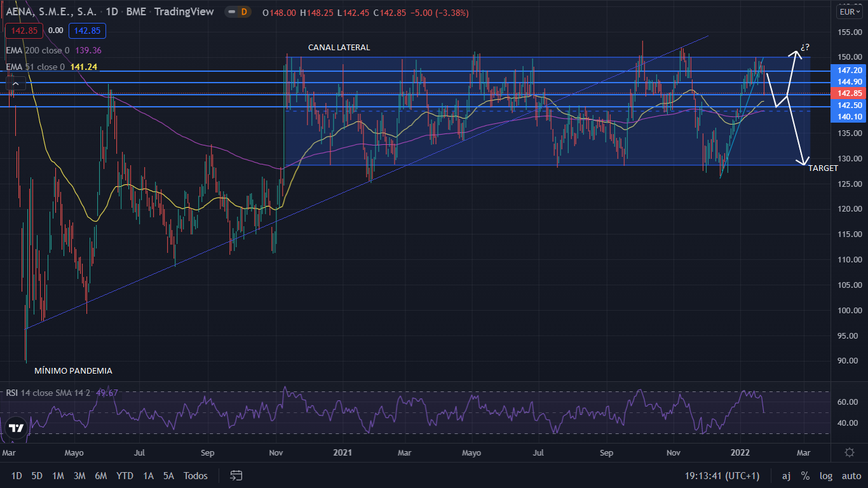Open the EUR currency dropdown

click(850, 12)
